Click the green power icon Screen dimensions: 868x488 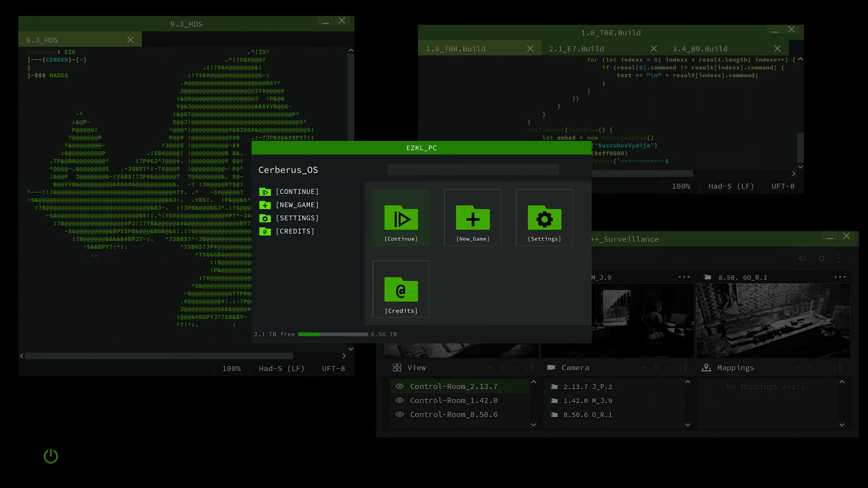tap(51, 456)
